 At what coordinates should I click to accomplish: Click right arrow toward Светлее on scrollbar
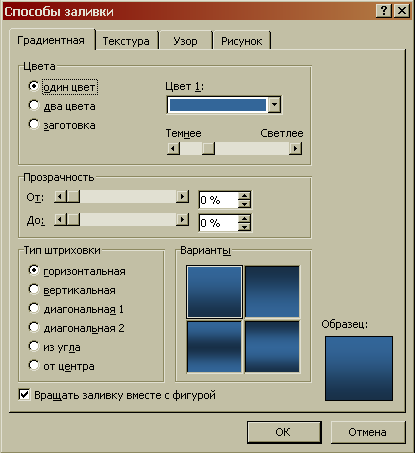point(295,148)
